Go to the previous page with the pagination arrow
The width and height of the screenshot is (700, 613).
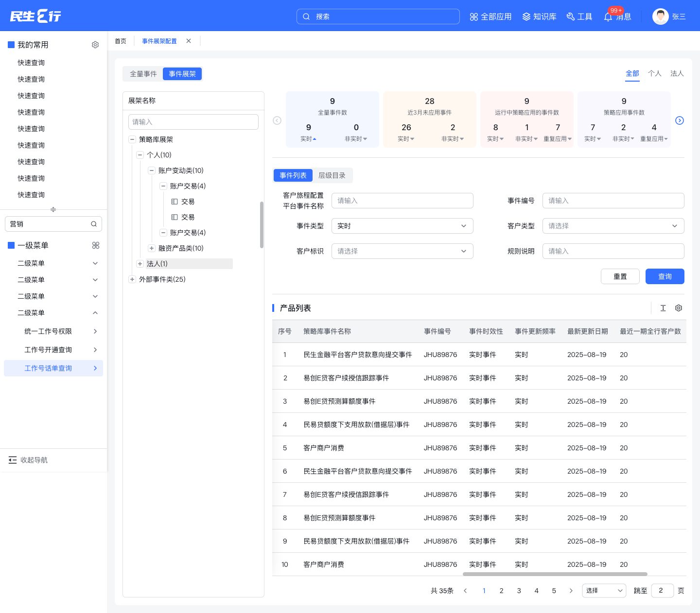click(x=465, y=591)
